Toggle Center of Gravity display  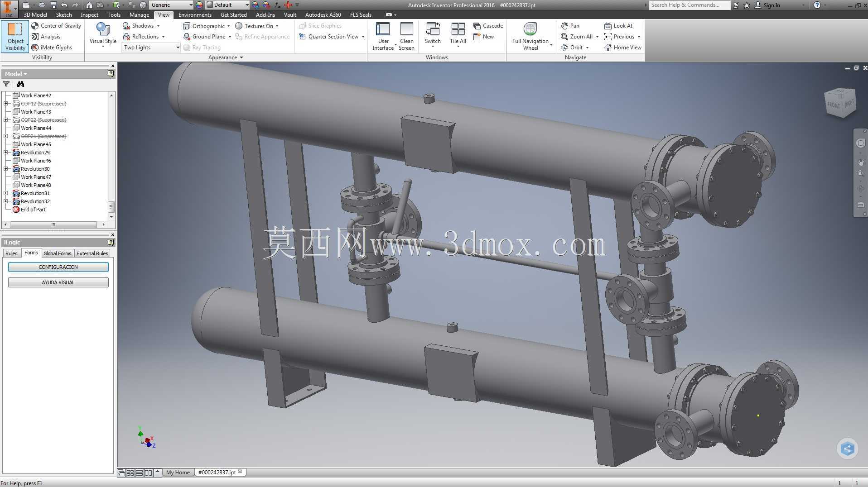click(56, 26)
